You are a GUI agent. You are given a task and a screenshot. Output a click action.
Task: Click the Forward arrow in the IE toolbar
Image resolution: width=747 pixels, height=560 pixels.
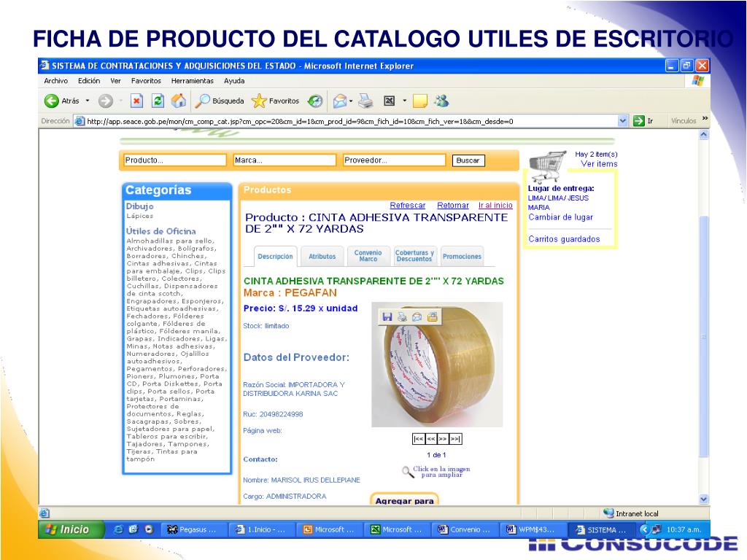[106, 101]
